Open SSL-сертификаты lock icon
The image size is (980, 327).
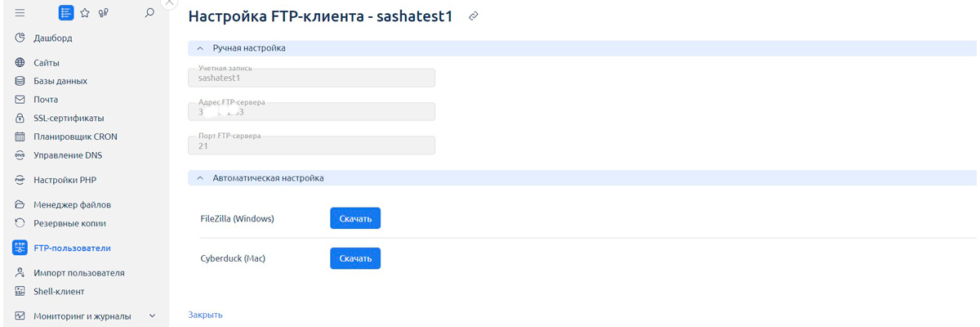pyautogui.click(x=20, y=118)
